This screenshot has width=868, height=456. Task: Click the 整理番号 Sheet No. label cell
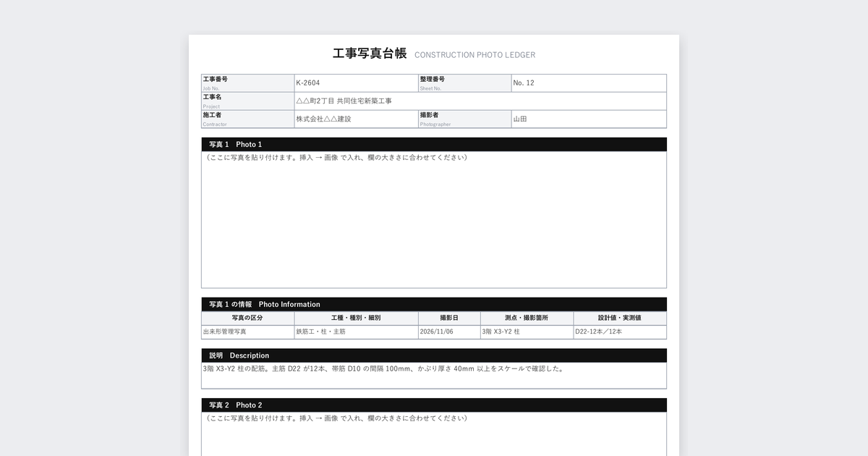(x=465, y=83)
